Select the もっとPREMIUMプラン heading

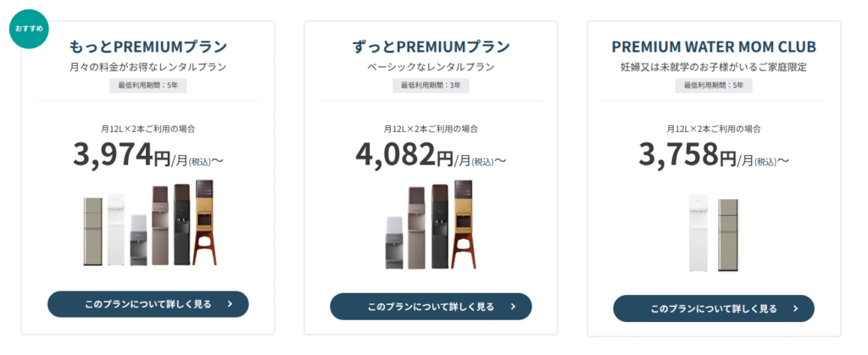point(147,47)
